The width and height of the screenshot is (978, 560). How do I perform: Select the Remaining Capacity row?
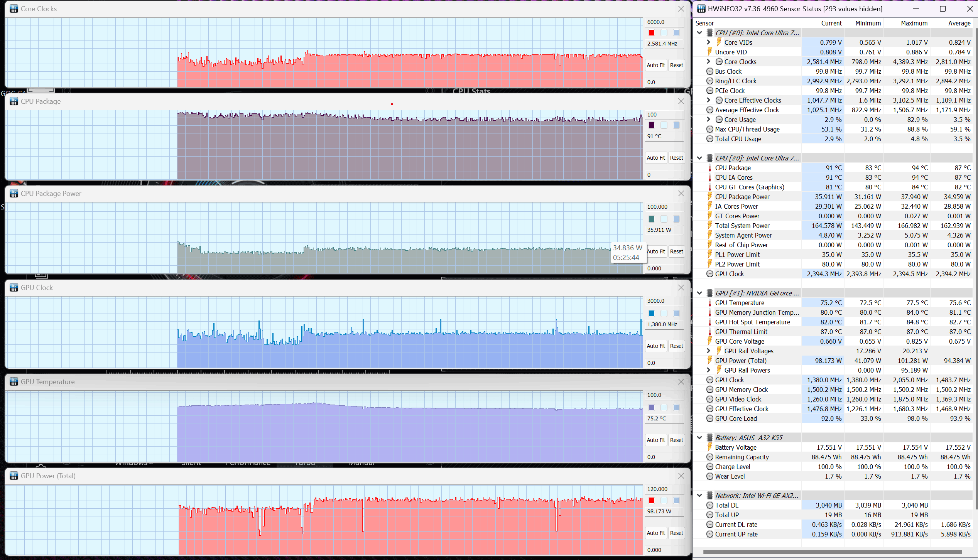[833, 457]
